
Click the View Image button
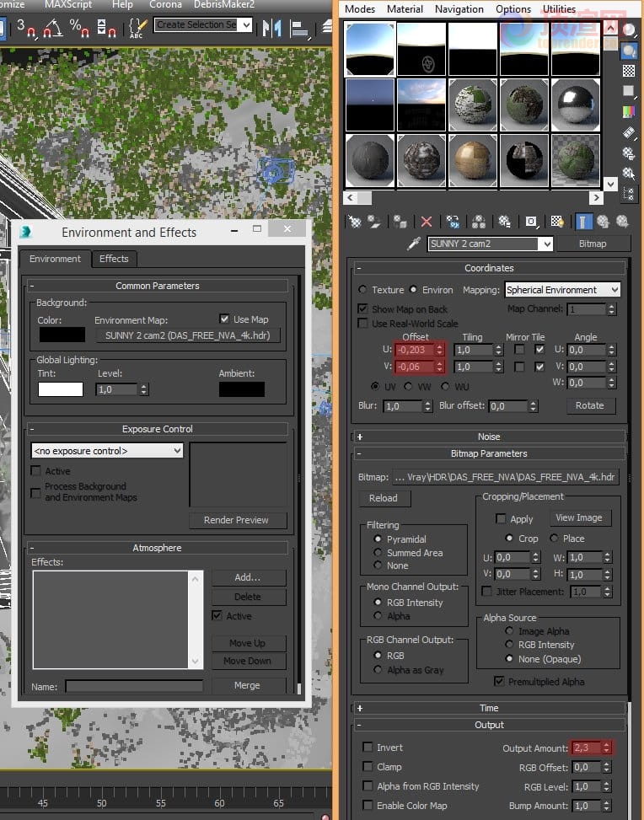click(578, 517)
